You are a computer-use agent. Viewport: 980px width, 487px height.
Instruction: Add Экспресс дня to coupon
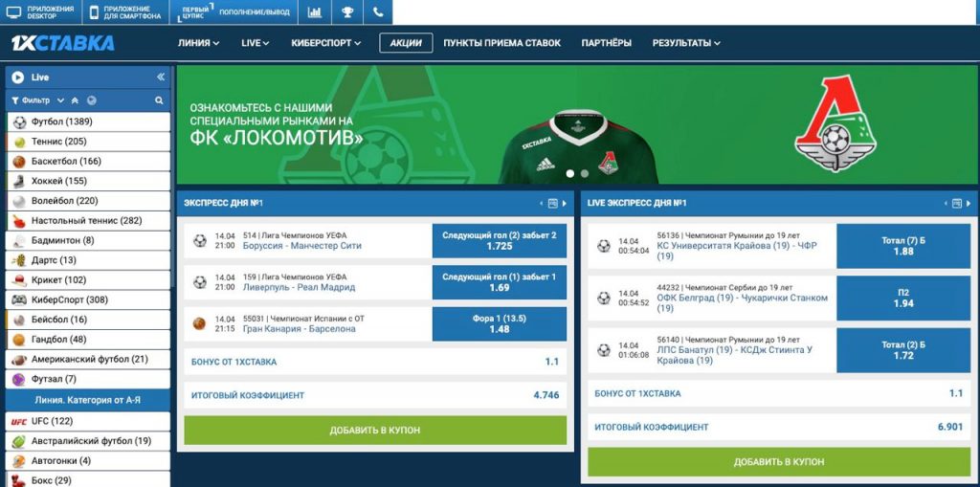375,431
